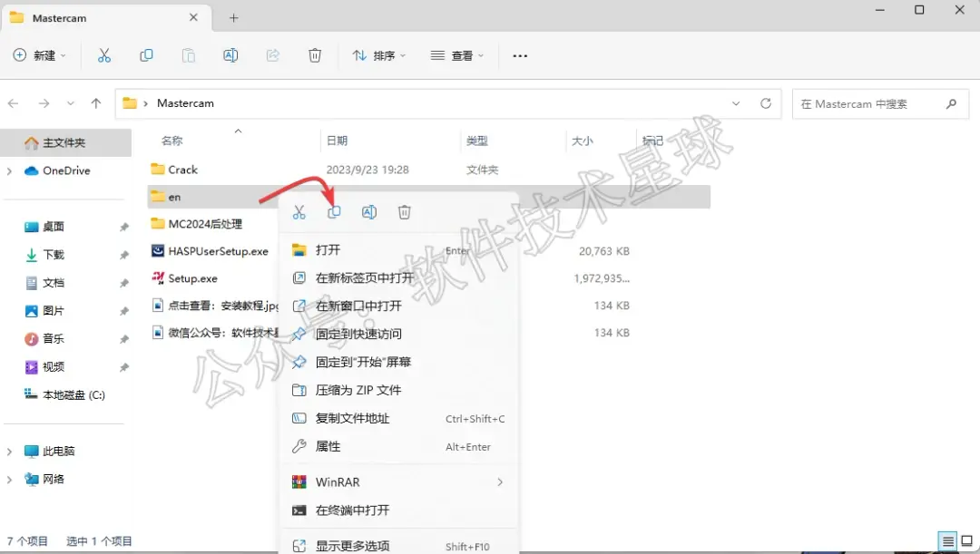Click the toolbar Share icon
Viewport: 980px width, 554px height.
coord(272,55)
